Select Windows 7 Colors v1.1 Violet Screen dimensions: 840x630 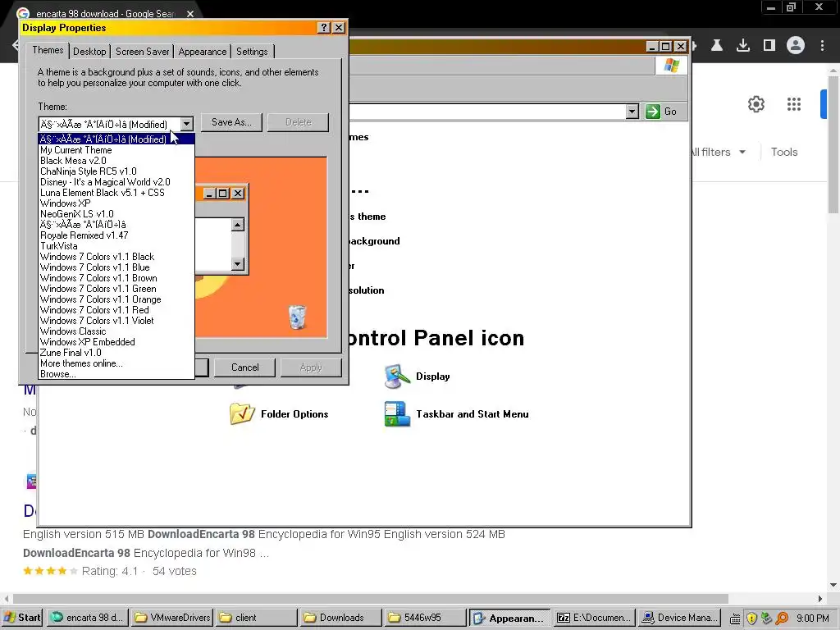[x=116, y=321]
